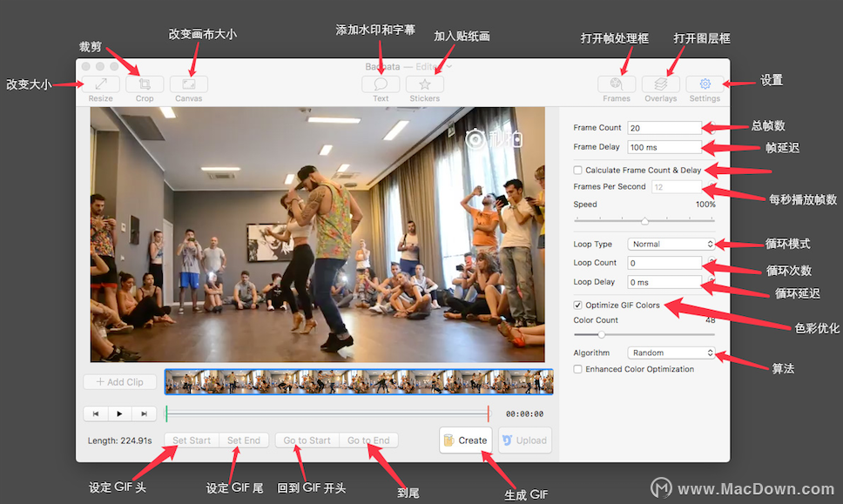Click the Speed 100% value
The height and width of the screenshot is (504, 843).
[705, 205]
